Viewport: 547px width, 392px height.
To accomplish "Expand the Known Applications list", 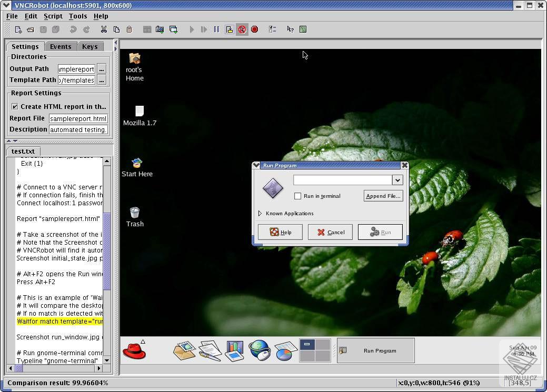I will click(260, 213).
